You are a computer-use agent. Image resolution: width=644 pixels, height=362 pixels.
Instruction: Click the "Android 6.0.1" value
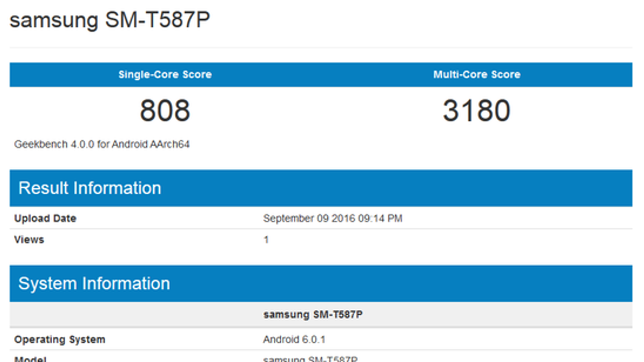(x=294, y=339)
